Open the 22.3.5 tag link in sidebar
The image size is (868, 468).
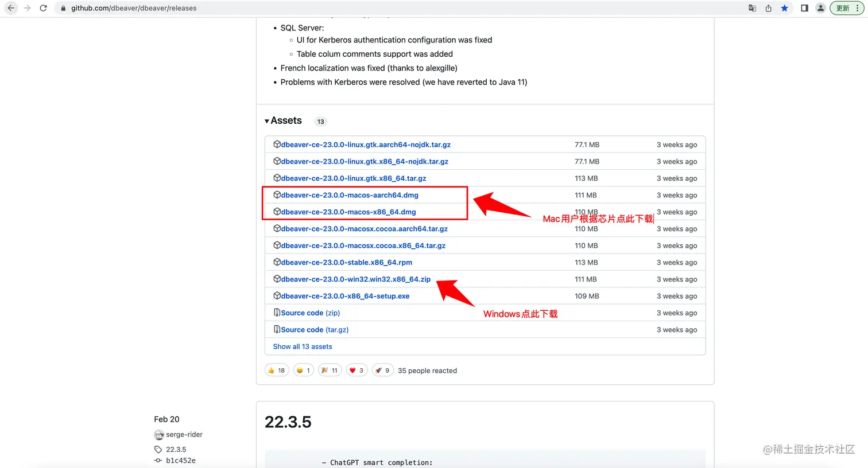(176, 450)
